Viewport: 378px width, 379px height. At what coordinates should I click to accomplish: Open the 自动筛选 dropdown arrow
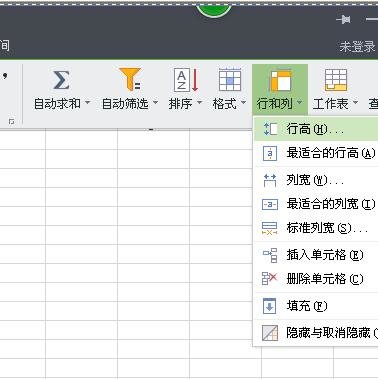pyautogui.click(x=155, y=103)
